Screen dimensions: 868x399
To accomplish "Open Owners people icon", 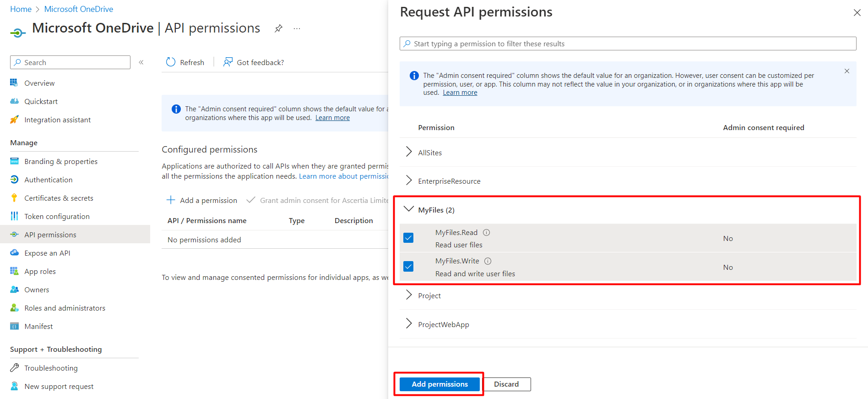I will point(14,290).
